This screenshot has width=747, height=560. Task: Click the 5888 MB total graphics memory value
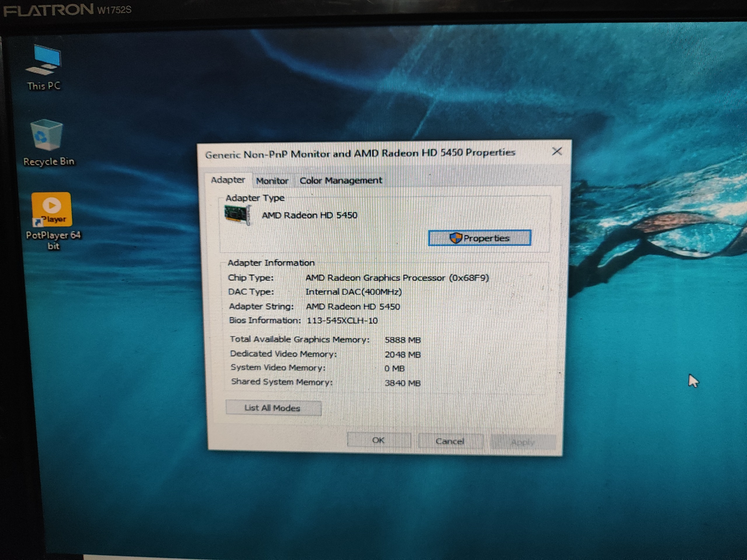pyautogui.click(x=403, y=340)
